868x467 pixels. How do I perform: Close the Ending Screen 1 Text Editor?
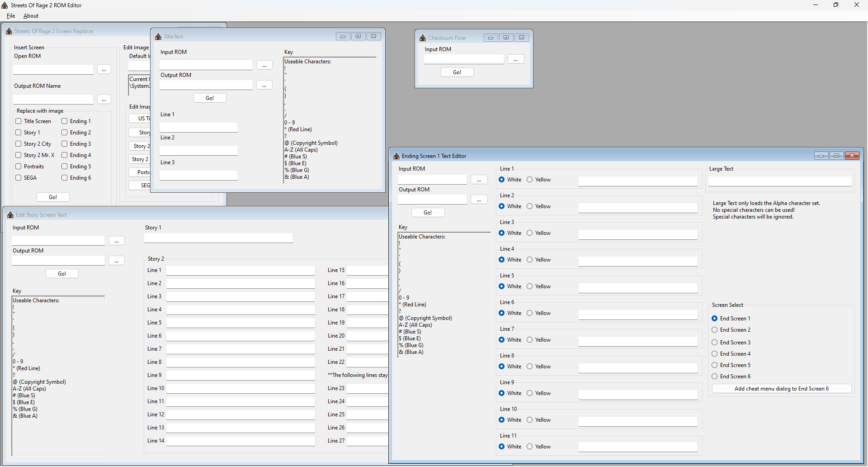click(852, 156)
